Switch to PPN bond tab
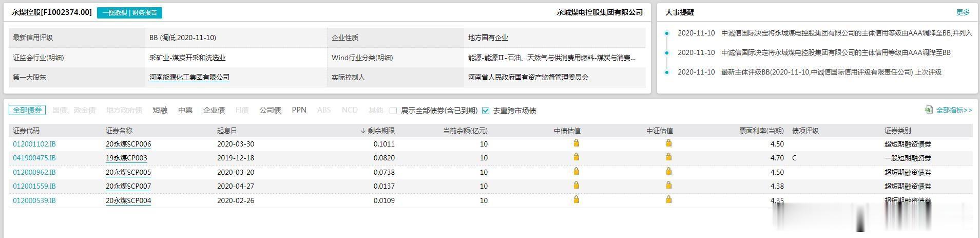Screen dimensions: 980x238 [299, 110]
